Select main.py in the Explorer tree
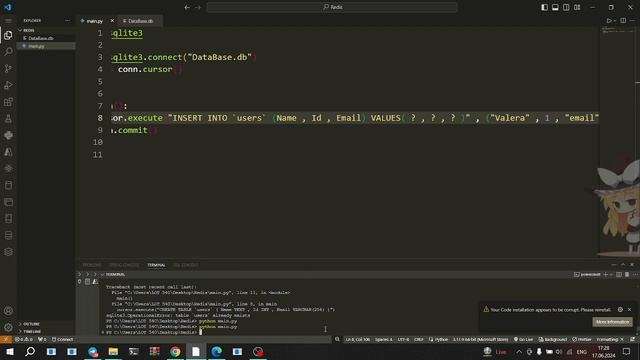Image resolution: width=640 pixels, height=360 pixels. point(46,46)
